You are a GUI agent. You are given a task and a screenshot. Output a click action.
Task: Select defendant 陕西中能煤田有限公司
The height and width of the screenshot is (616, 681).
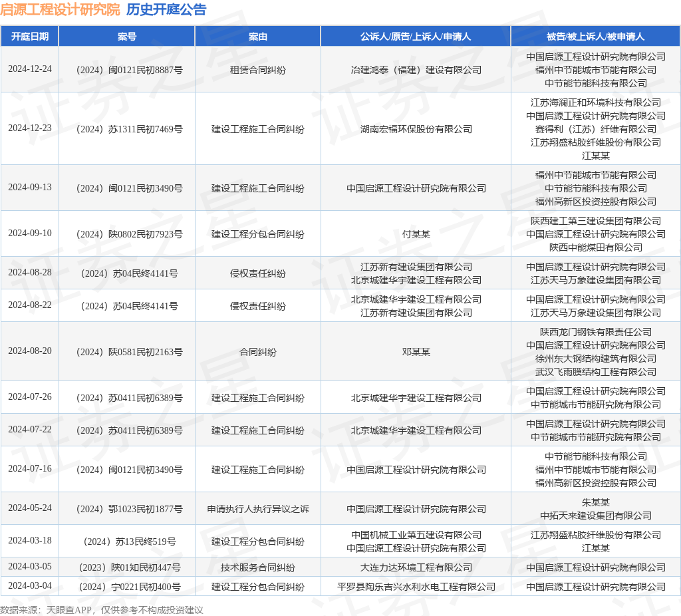(x=595, y=247)
